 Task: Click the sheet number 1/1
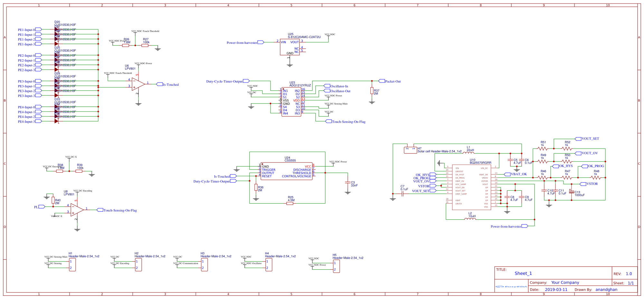(631, 283)
